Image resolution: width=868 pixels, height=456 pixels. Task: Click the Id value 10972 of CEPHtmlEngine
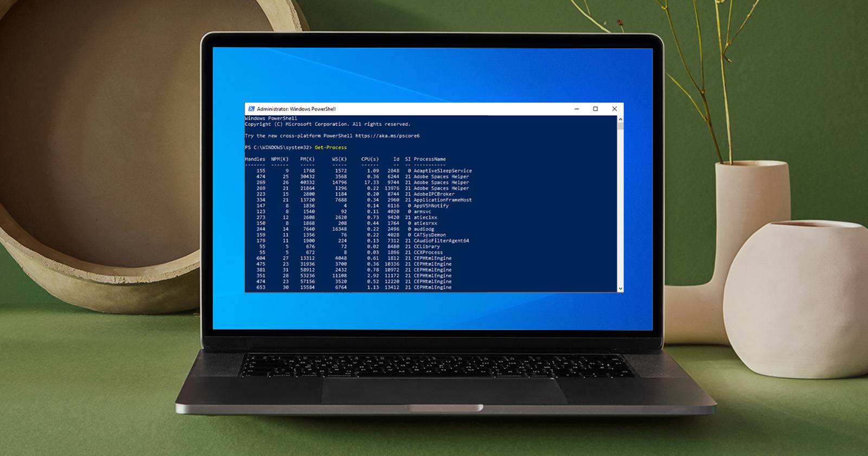click(392, 270)
